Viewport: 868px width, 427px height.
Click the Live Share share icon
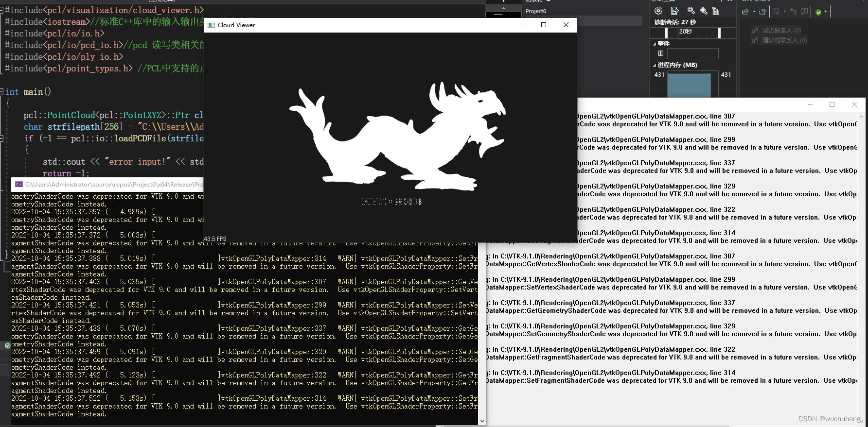(745, 11)
